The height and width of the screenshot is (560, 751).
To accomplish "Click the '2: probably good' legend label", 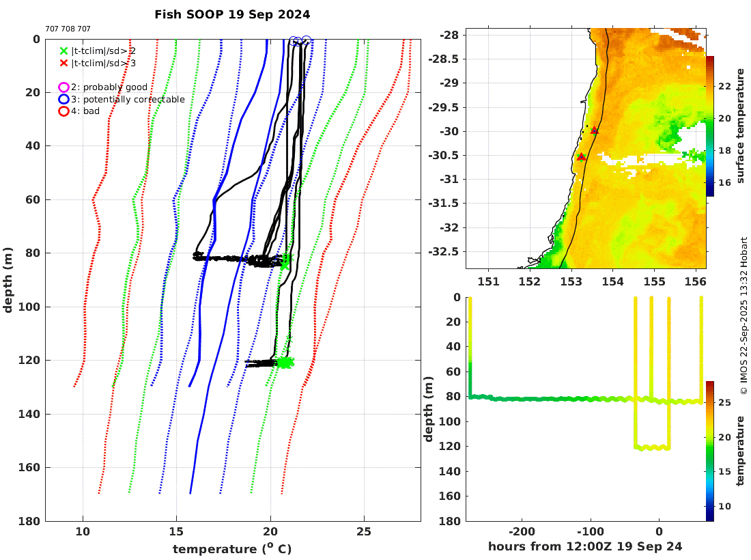I will click(x=109, y=87).
